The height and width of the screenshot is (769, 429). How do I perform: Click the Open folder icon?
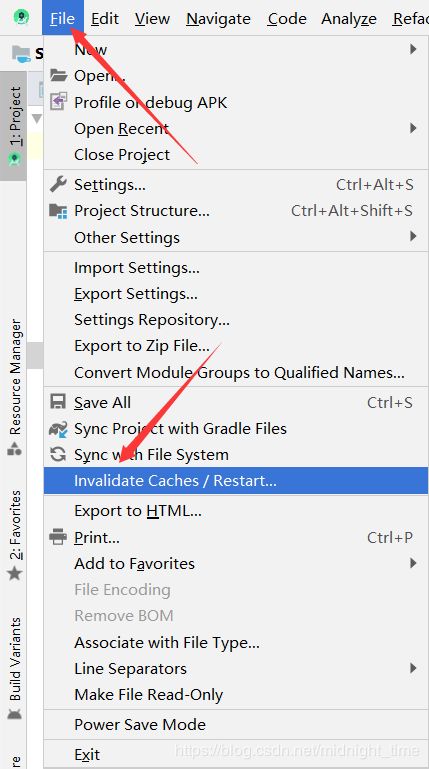pos(58,76)
